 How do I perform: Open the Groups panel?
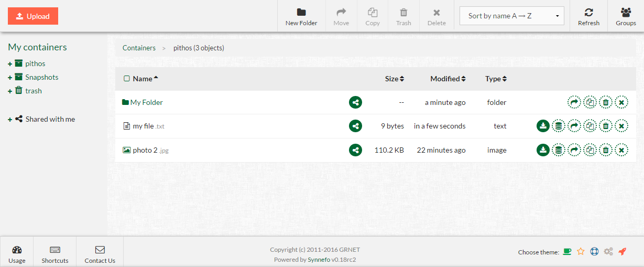point(626,16)
